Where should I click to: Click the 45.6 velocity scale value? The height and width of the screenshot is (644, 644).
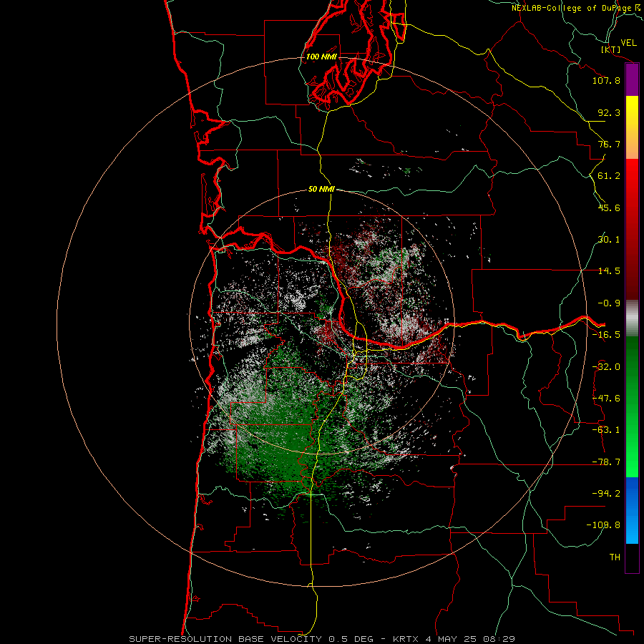click(x=609, y=208)
